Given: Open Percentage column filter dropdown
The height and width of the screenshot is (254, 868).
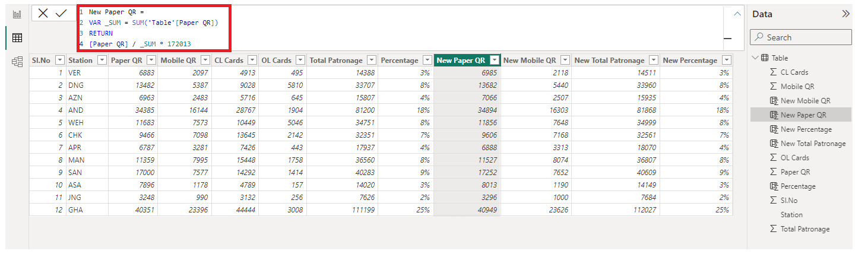Looking at the screenshot, I should 427,61.
